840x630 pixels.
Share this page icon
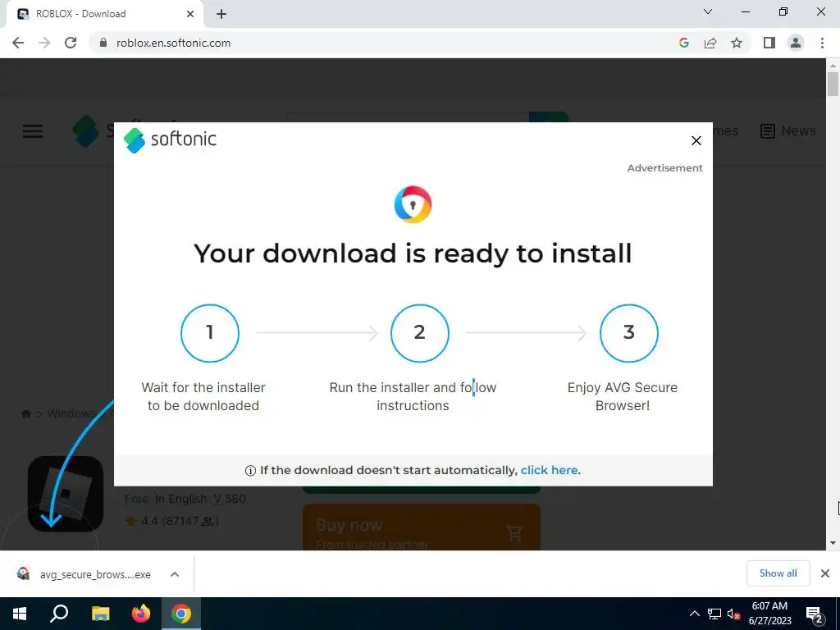coord(710,43)
